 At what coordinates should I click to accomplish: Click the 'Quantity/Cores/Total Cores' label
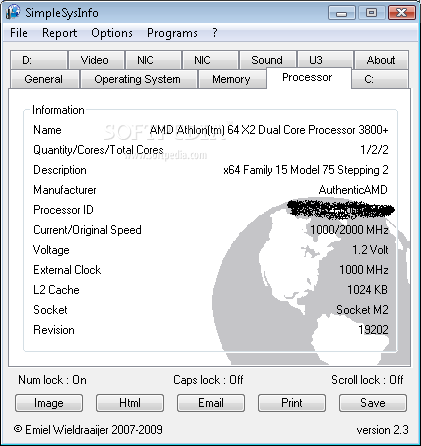tap(98, 150)
